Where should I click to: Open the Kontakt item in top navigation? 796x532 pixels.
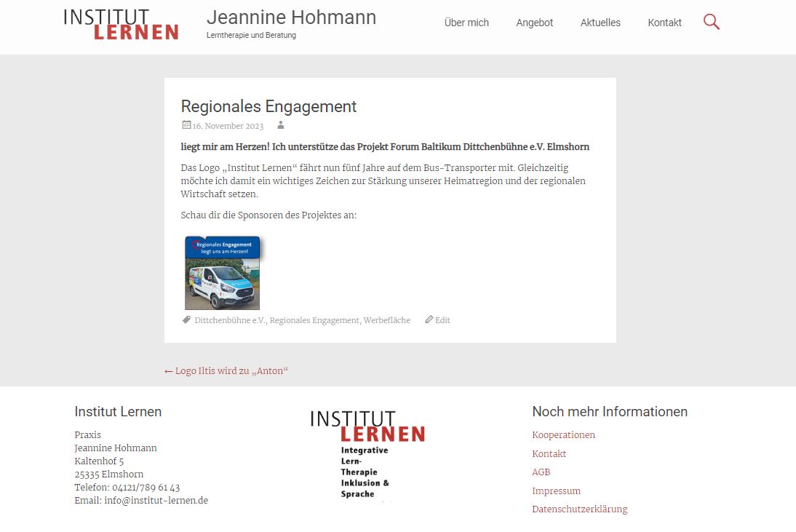664,23
